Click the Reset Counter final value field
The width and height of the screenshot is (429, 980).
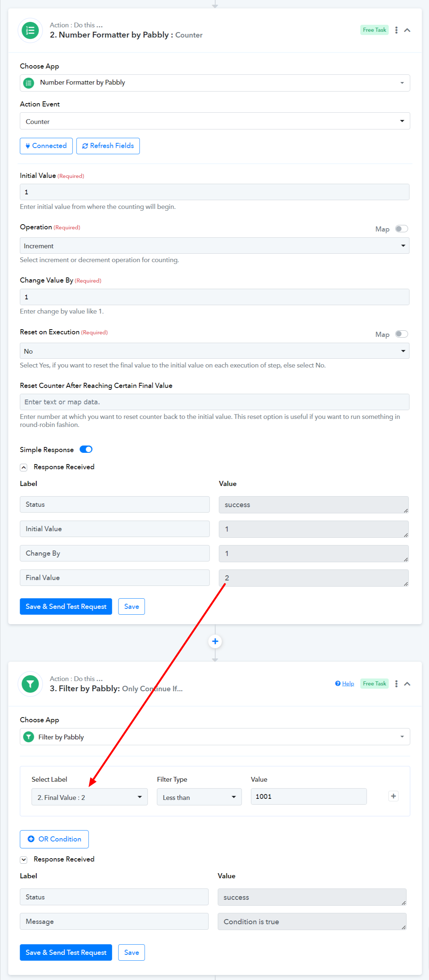[x=214, y=402]
